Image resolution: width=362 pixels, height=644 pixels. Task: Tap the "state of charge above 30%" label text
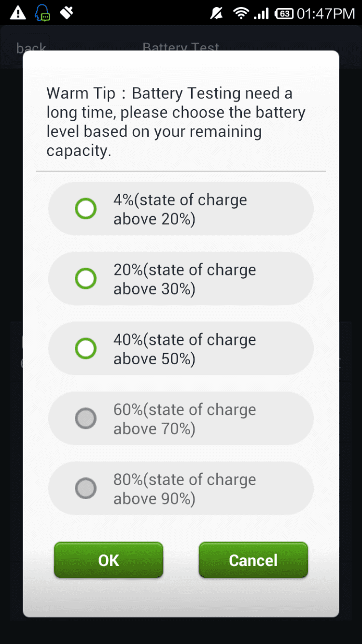[185, 279]
